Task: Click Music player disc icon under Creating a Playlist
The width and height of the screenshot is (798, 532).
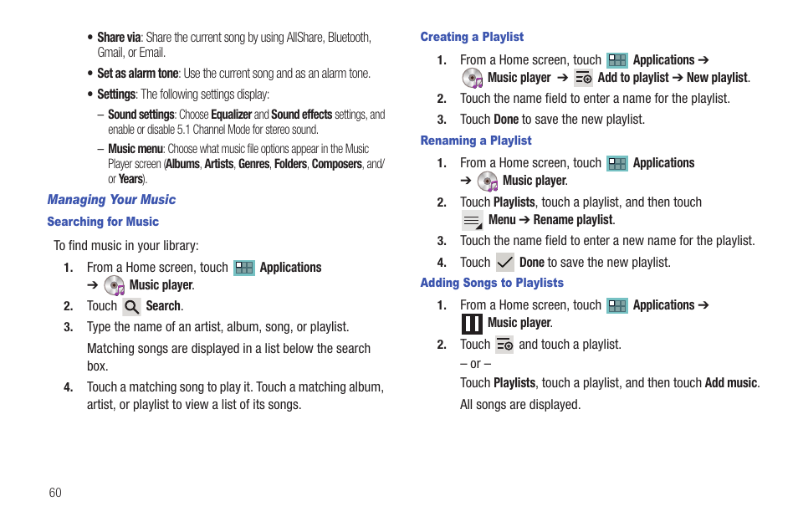Action: pyautogui.click(x=473, y=79)
